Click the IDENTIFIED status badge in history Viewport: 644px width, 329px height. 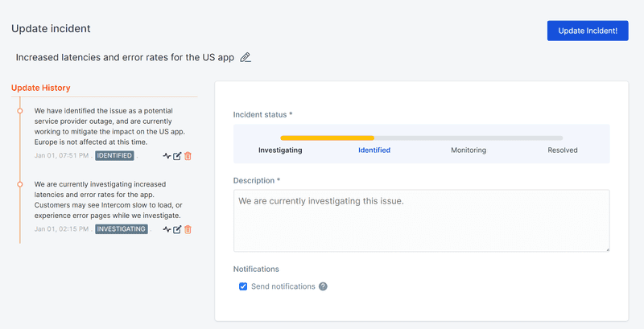[114, 156]
